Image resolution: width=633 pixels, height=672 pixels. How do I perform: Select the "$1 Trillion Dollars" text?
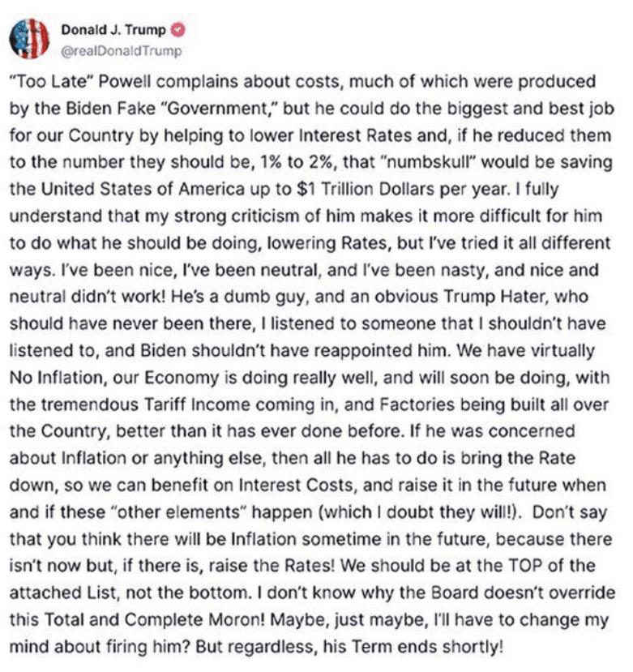pyautogui.click(x=366, y=189)
